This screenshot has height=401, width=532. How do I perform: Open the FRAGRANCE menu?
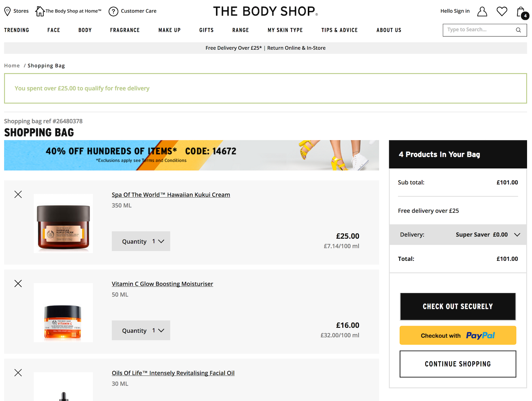pos(125,30)
